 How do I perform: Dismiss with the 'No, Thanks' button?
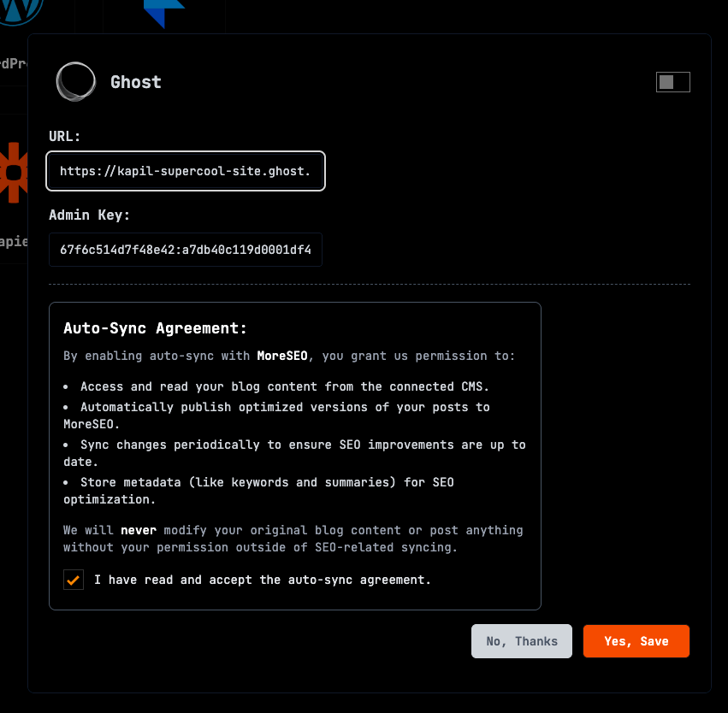click(x=521, y=641)
